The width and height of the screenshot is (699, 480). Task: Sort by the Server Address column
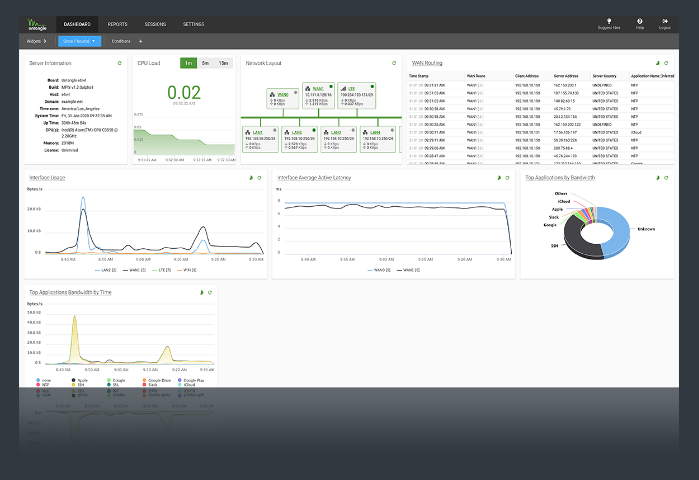[x=571, y=76]
